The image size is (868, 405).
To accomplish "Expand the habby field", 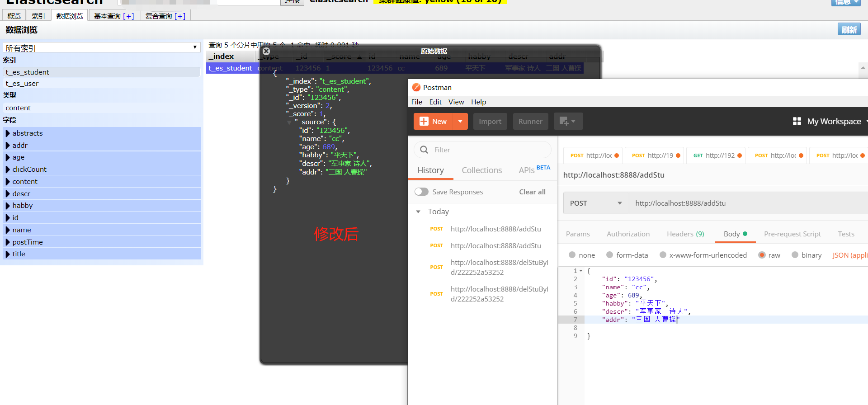I will pyautogui.click(x=8, y=206).
